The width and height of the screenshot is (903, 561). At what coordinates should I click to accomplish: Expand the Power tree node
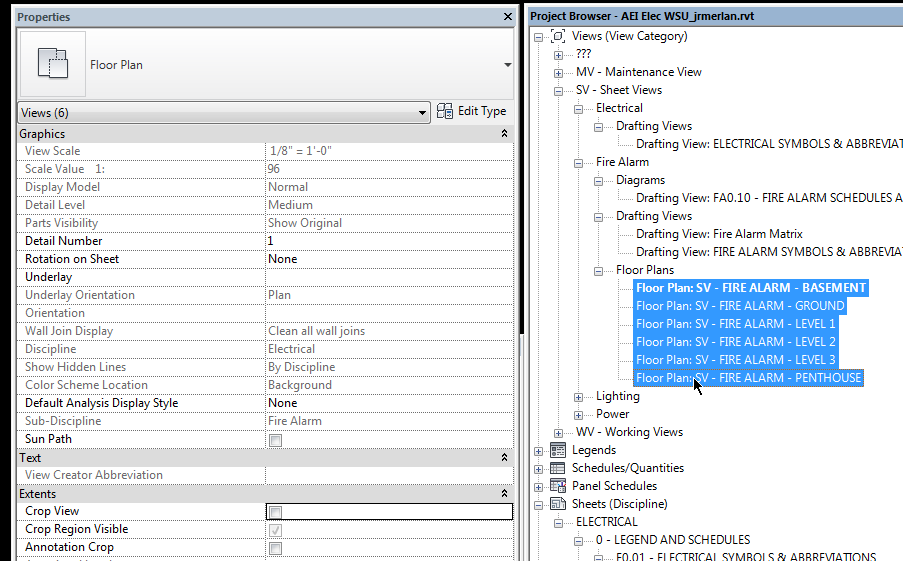579,414
